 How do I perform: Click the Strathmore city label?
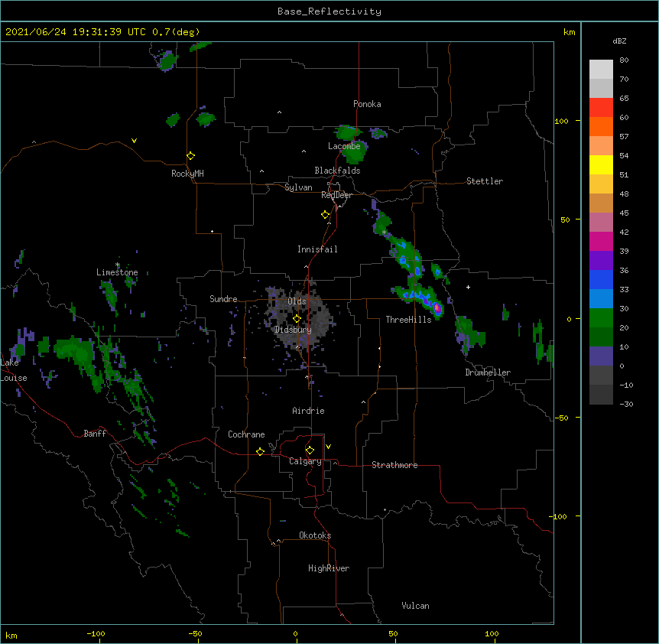click(x=394, y=465)
